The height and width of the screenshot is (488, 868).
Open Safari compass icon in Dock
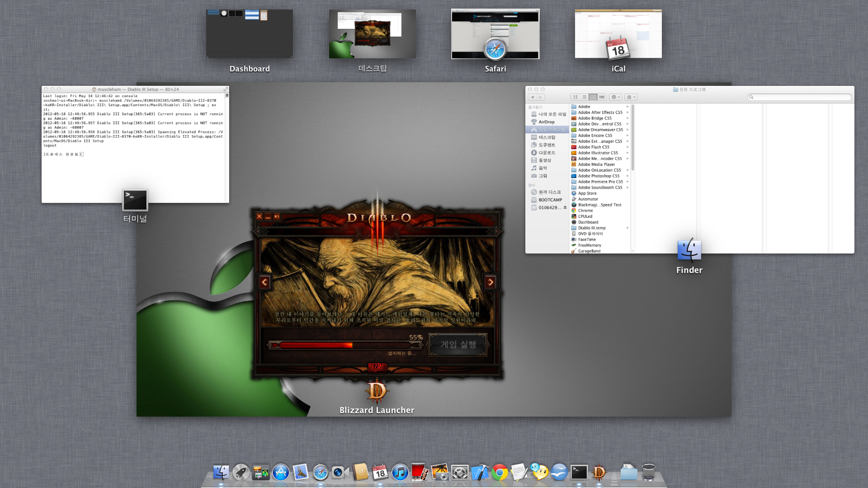point(321,473)
